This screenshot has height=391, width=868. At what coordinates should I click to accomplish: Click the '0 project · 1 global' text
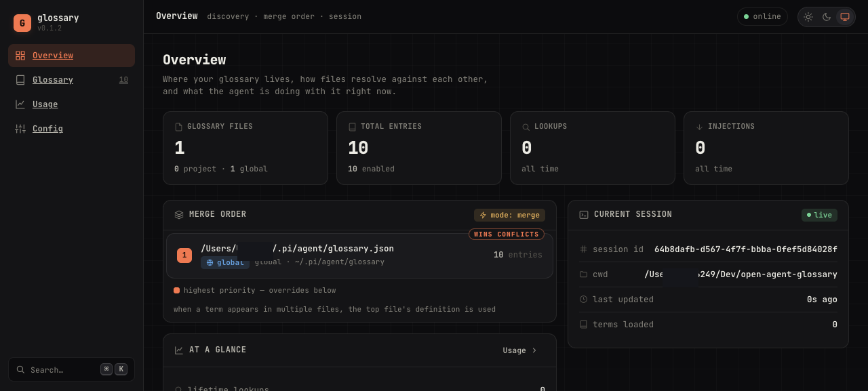[x=221, y=169]
